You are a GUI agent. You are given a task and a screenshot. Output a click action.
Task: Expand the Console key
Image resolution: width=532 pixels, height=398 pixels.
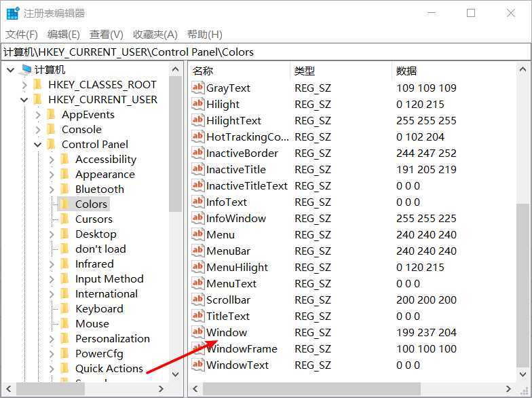38,130
